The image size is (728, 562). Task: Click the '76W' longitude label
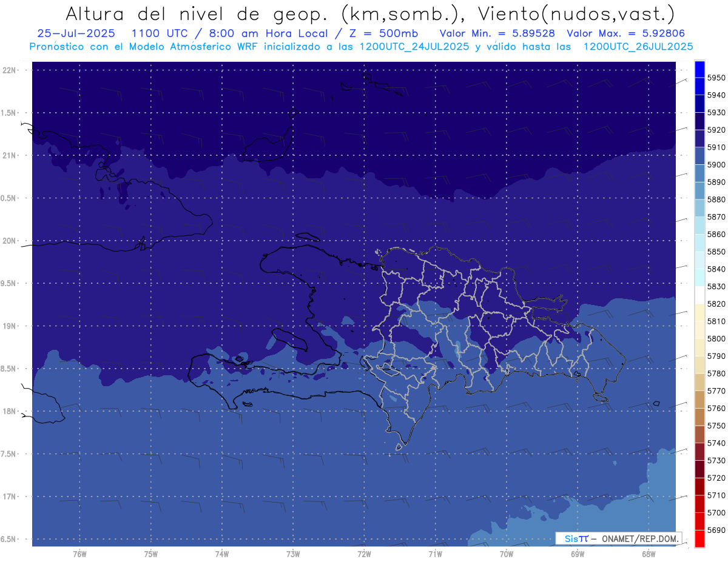pos(79,554)
